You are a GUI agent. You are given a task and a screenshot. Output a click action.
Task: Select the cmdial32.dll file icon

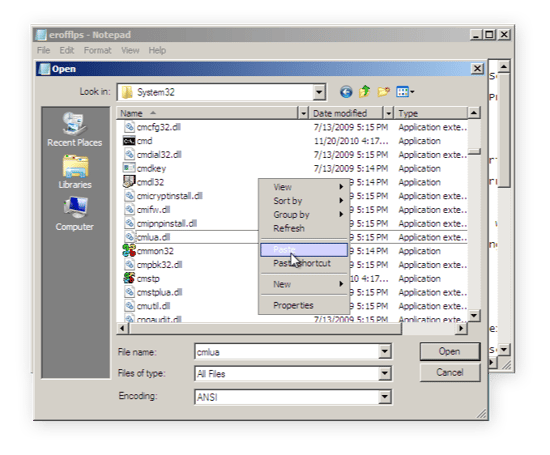129,154
